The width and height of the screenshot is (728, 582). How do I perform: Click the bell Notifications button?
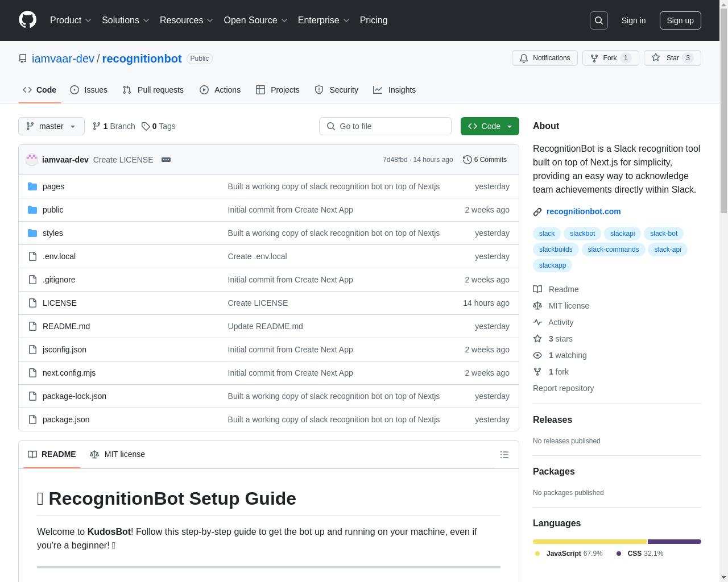point(545,58)
